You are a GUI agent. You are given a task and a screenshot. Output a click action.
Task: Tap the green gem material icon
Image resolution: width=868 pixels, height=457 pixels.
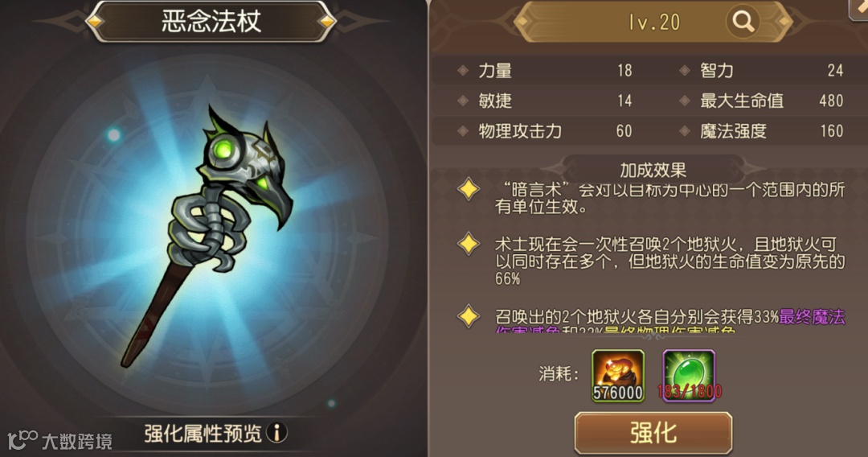pos(690,376)
